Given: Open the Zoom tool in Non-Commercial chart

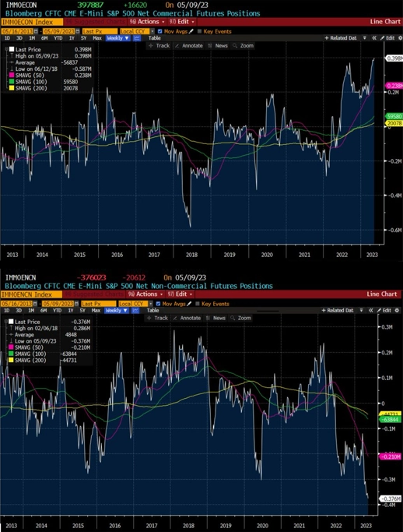Looking at the screenshot, I should click(240, 319).
